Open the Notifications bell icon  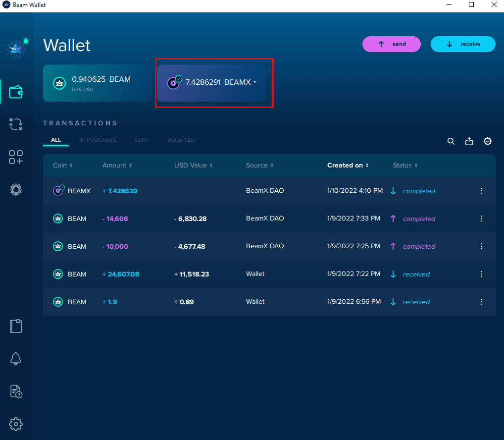point(16,359)
